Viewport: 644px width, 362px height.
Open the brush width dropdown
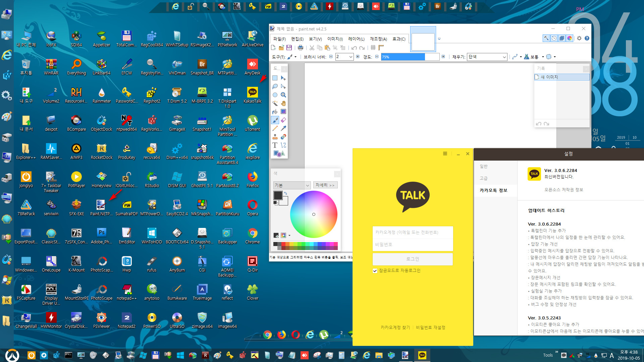[351, 57]
